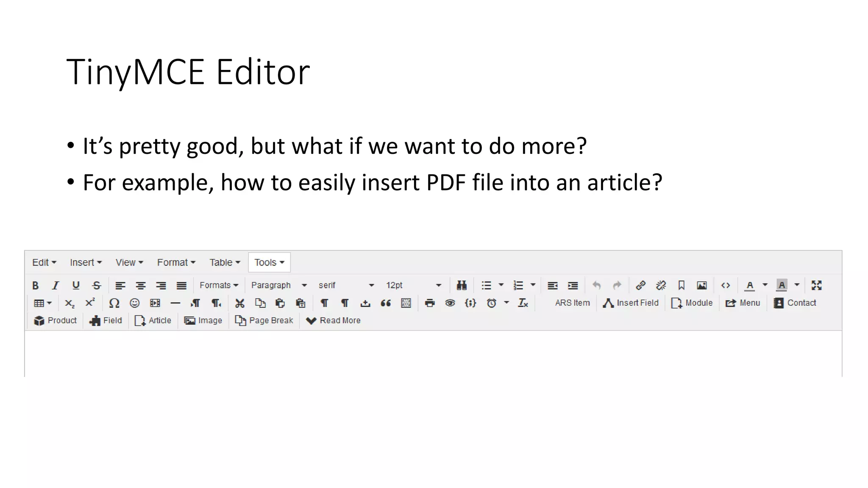The width and height of the screenshot is (868, 488).
Task: Insert a horizontal line
Action: (x=175, y=303)
